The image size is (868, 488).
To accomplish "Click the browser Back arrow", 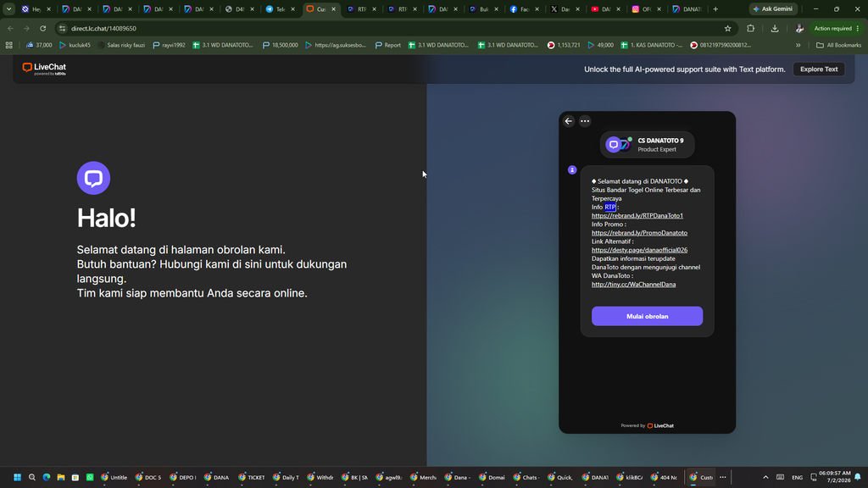I will click(10, 28).
